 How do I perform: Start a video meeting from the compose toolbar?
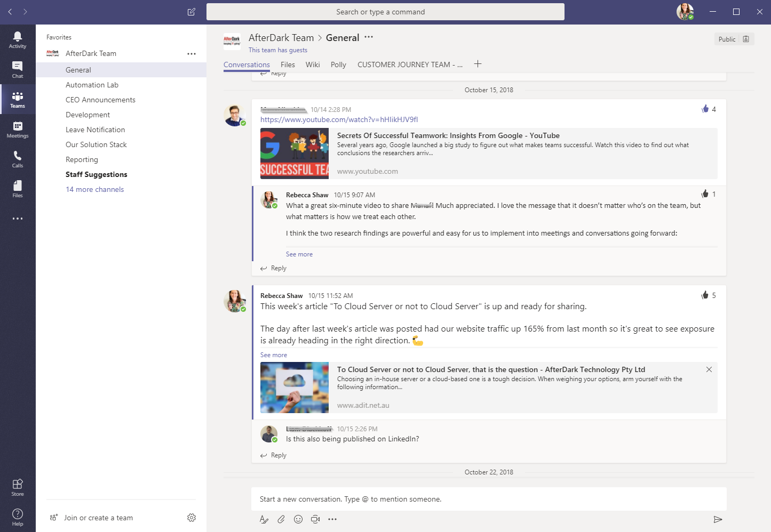tap(315, 519)
